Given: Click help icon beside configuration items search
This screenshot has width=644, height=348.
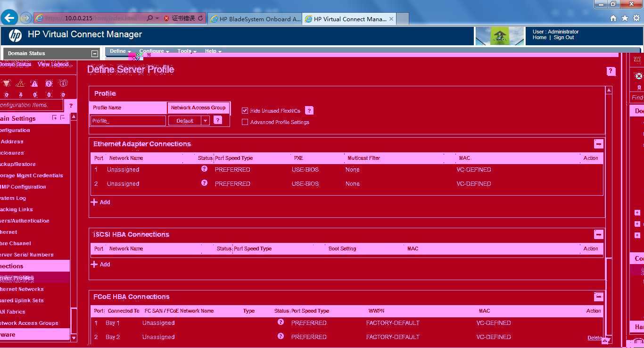Looking at the screenshot, I should [x=71, y=106].
